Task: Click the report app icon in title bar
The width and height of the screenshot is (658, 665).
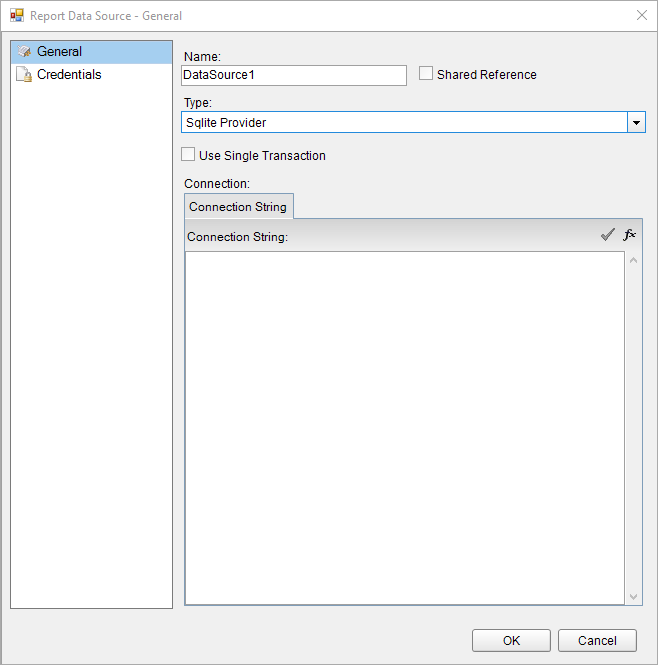Action: point(17,16)
